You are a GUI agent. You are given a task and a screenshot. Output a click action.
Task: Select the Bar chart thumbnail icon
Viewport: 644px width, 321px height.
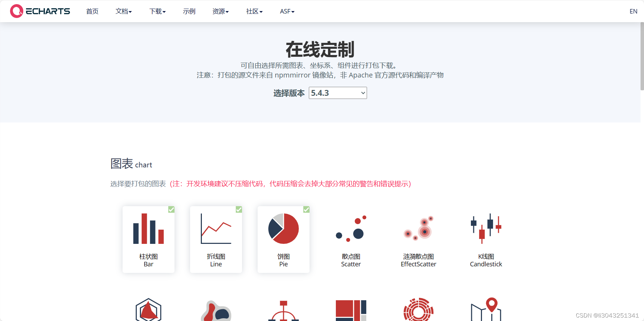click(x=148, y=228)
